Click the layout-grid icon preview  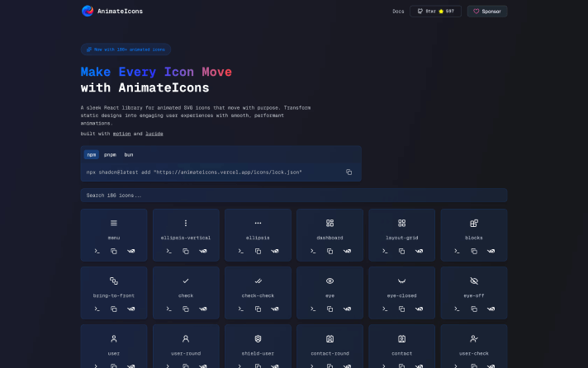pos(401,224)
